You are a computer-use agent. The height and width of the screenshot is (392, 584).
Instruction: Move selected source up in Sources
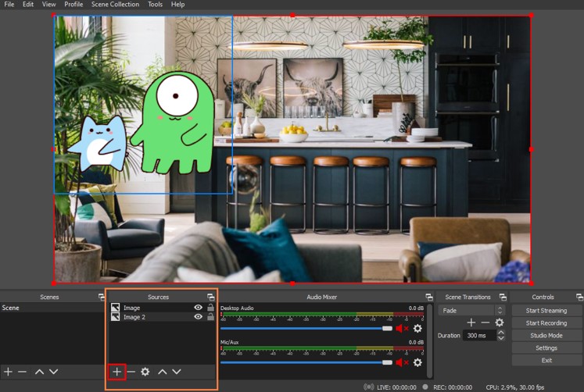[x=162, y=372]
